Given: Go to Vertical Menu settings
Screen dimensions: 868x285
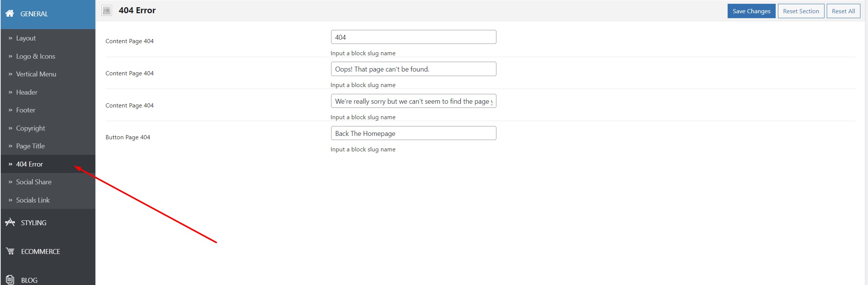Looking at the screenshot, I should 48,74.
